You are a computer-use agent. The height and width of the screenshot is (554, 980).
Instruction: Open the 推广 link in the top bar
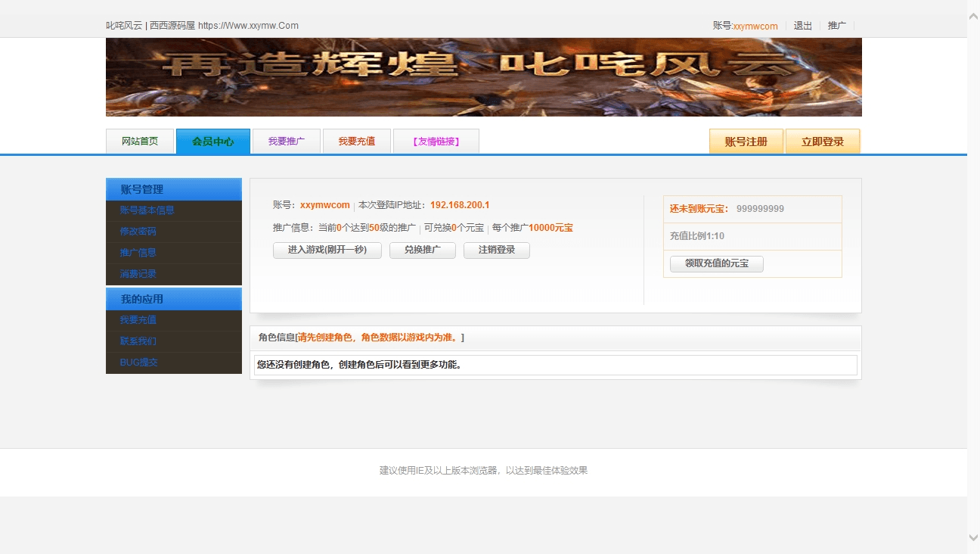[837, 26]
